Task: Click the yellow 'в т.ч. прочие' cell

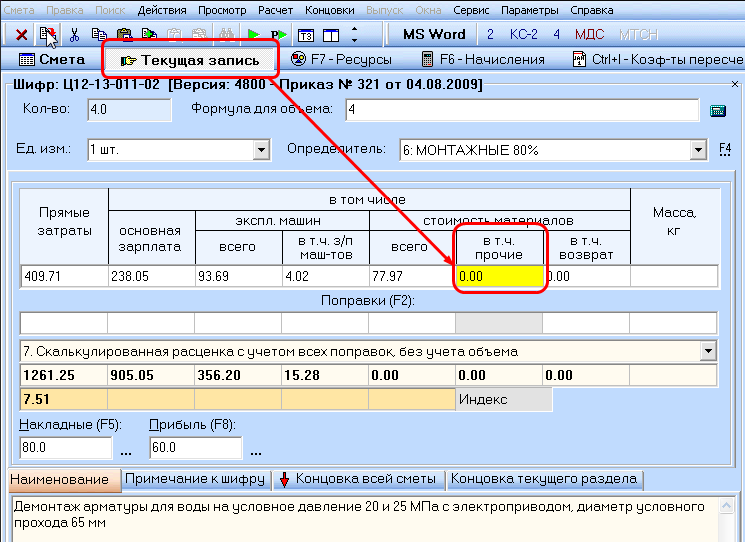Action: tap(499, 276)
